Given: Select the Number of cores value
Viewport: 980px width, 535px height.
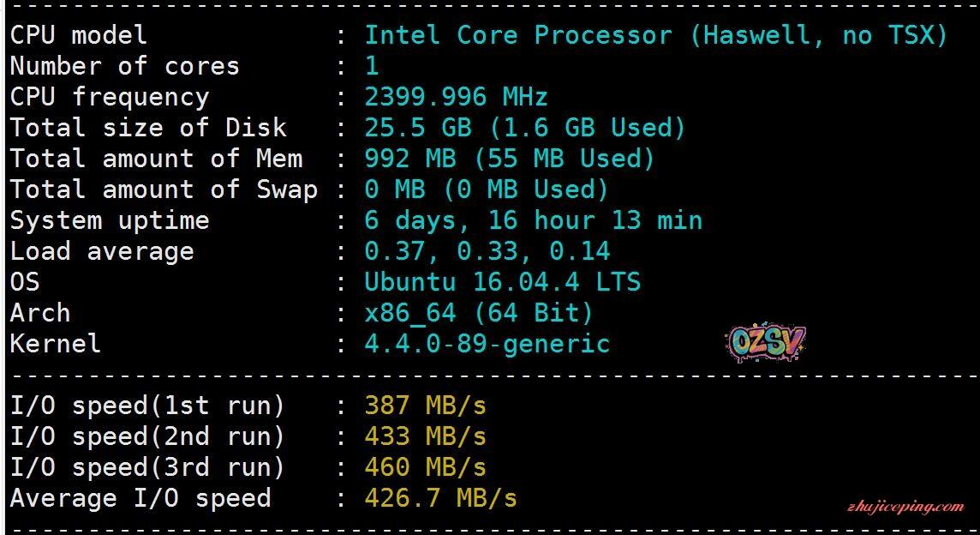Looking at the screenshot, I should tap(372, 66).
